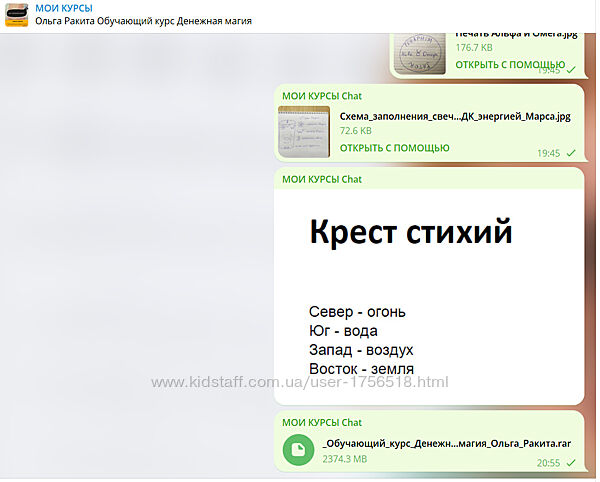Image resolution: width=600 pixels, height=482 pixels.
Task: Click ОТКРЫТЬ С ПОМОЩЬЮ under the 72.6 KB file
Action: click(x=394, y=148)
